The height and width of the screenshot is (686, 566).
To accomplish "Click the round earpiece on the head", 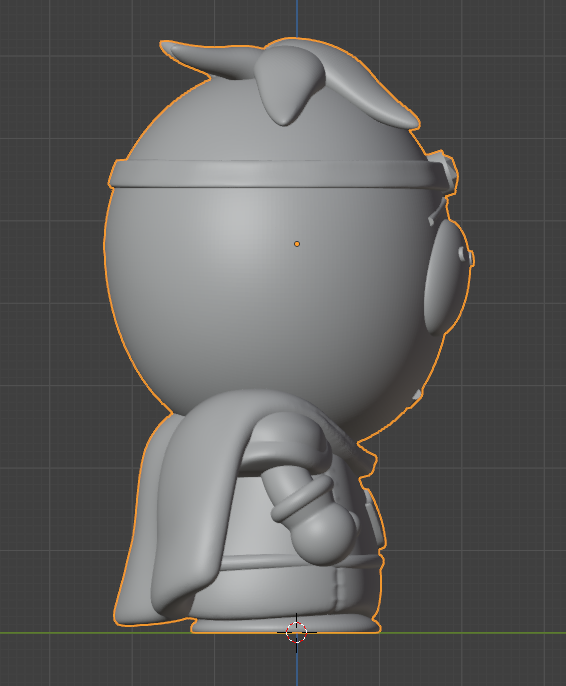I will pyautogui.click(x=444, y=276).
